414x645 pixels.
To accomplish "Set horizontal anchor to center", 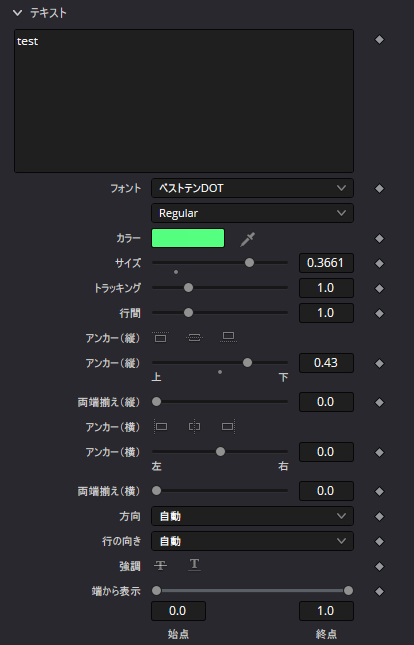I will (x=194, y=427).
